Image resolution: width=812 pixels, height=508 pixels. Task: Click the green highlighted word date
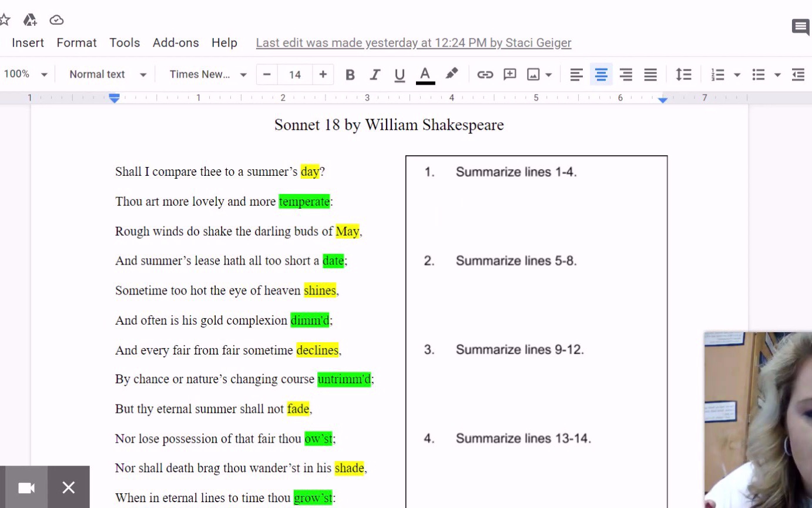333,260
